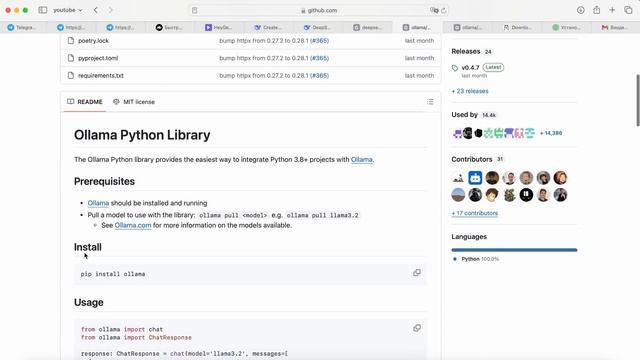Click the Latest release badge
This screenshot has height=360, width=640.
point(493,67)
